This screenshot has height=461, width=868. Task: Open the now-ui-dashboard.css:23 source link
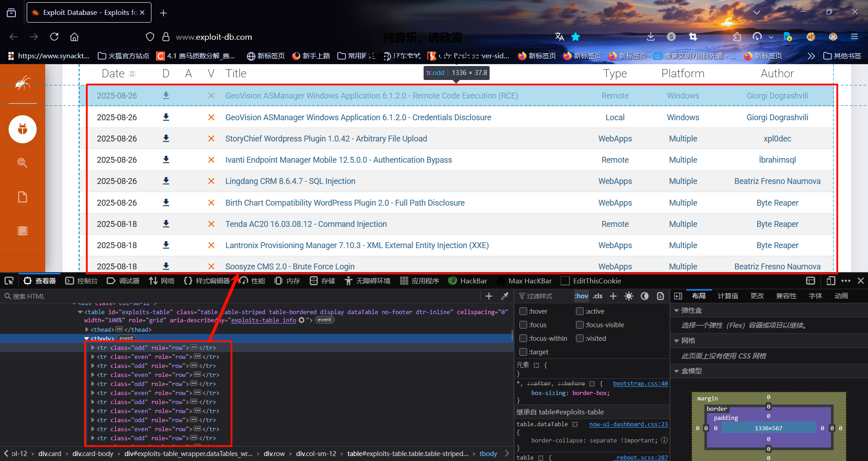[628, 424]
